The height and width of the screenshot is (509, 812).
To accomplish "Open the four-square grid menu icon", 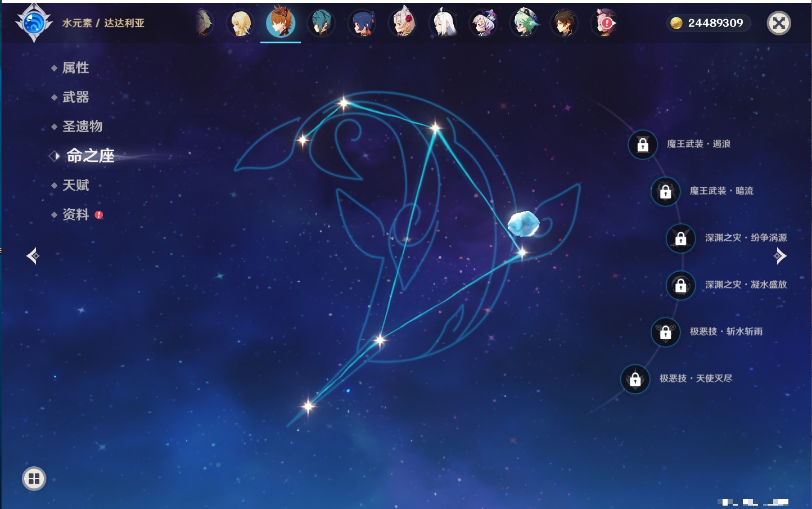I will point(34,479).
